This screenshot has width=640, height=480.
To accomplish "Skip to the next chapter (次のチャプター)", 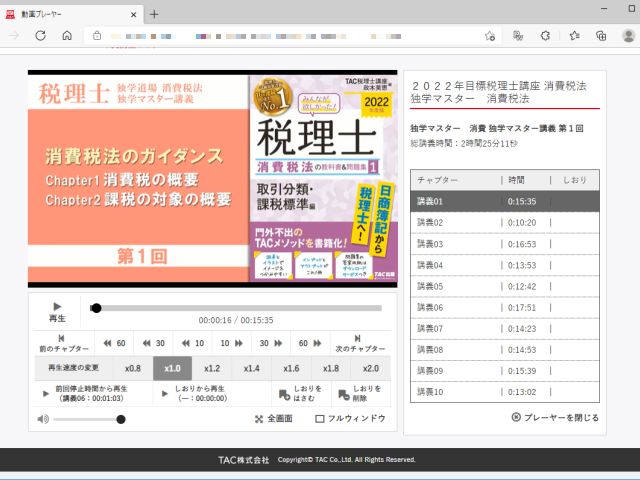I will coord(356,343).
